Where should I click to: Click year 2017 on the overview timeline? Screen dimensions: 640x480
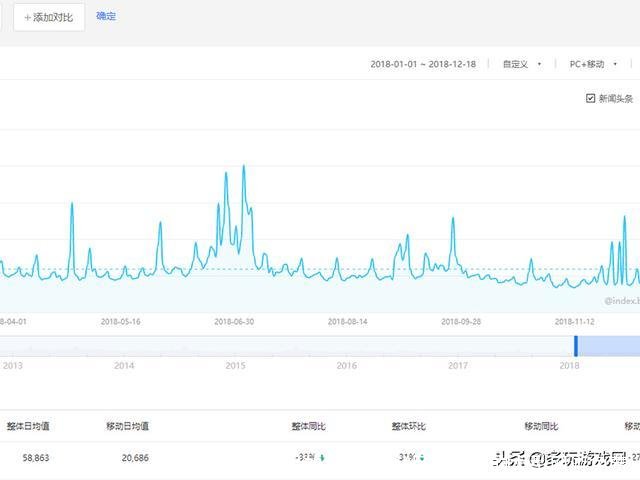tap(458, 365)
